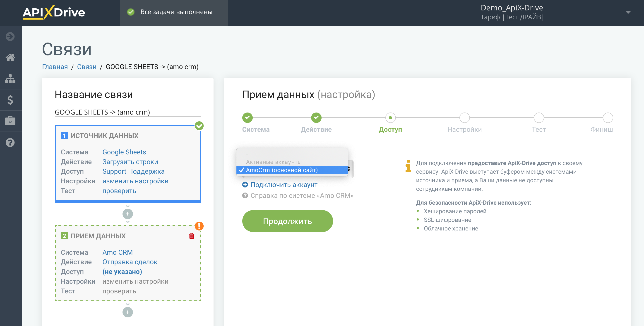
Task: Click Доступ label in receiver block
Action: pos(72,272)
